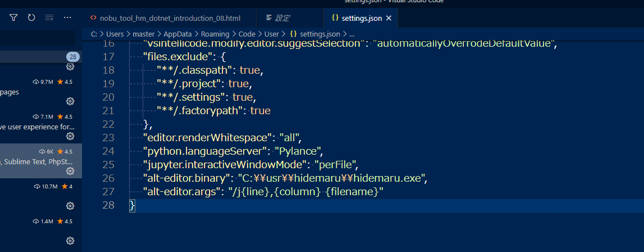The height and width of the screenshot is (252, 644).
Task: Click line number 17 in the gutter
Action: [x=108, y=57]
